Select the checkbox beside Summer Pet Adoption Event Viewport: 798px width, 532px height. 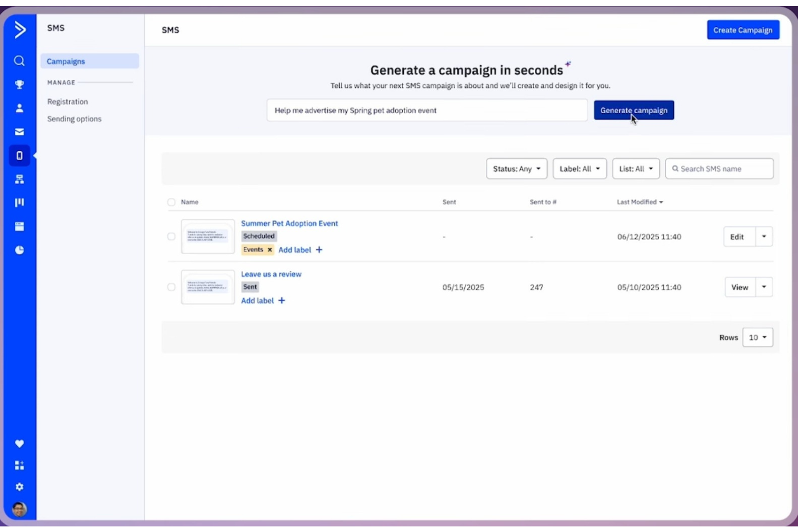171,236
